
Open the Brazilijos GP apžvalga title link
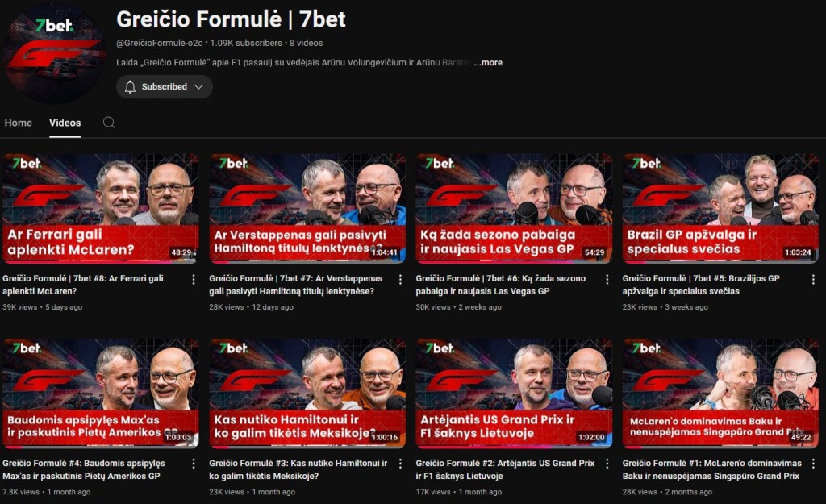pos(701,285)
